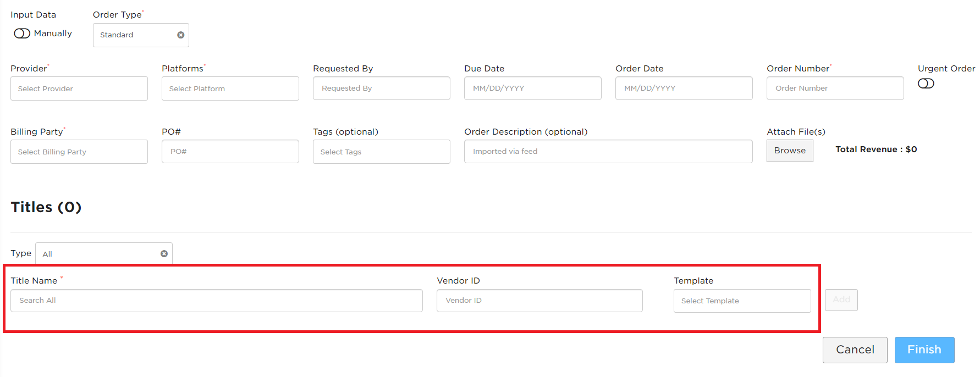The width and height of the screenshot is (980, 377).
Task: Open the Order Type dropdown
Action: click(x=141, y=35)
